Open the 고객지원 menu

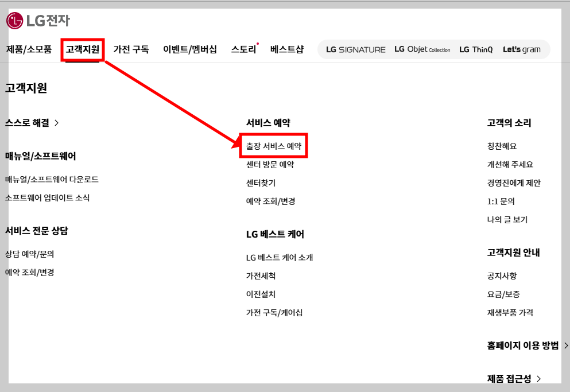pos(83,49)
